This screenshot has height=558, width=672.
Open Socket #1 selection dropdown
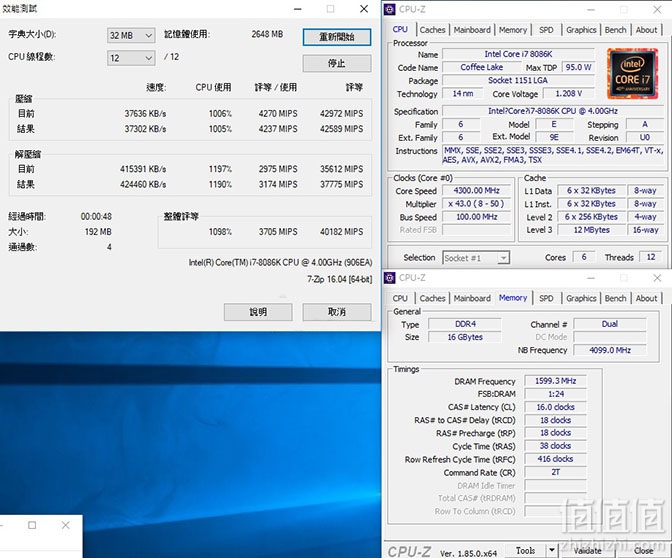click(476, 258)
